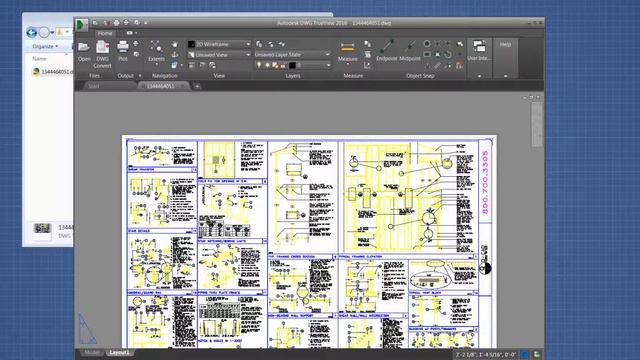
Task: Open the User Interface settings icon
Action: (x=479, y=46)
